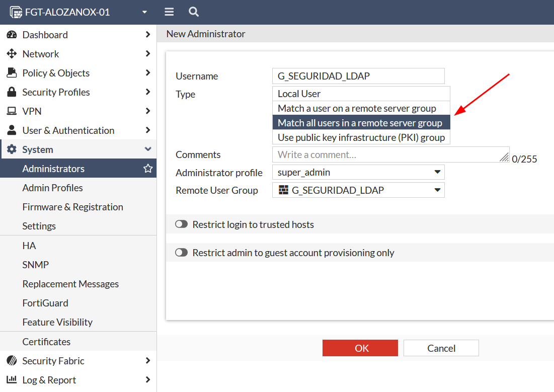Click the VPN laptop icon
This screenshot has width=554, height=392.
[x=12, y=111]
